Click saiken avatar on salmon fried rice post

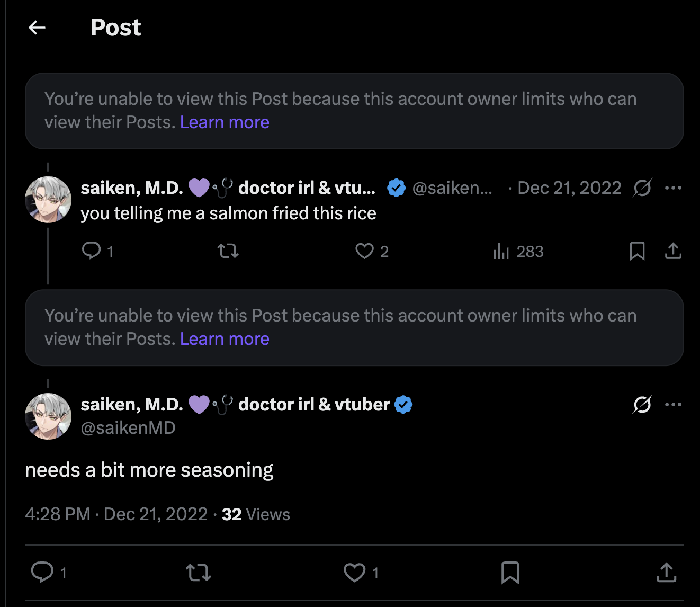point(48,200)
